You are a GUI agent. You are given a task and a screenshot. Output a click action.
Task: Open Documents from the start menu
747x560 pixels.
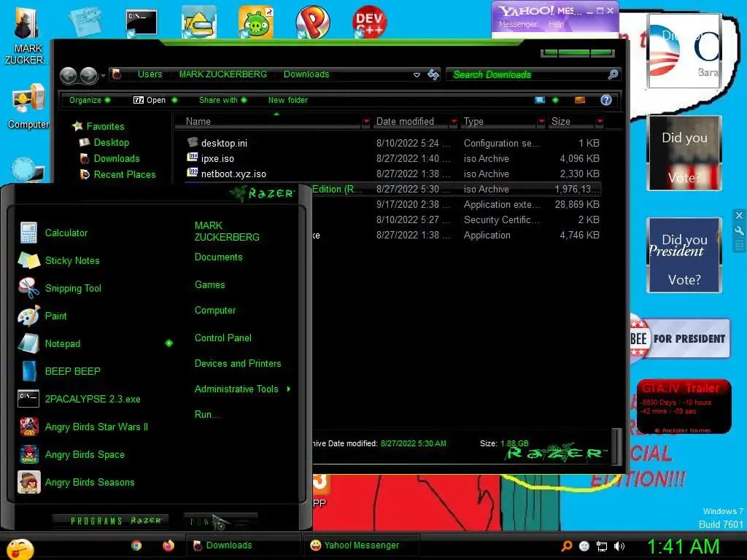point(219,257)
